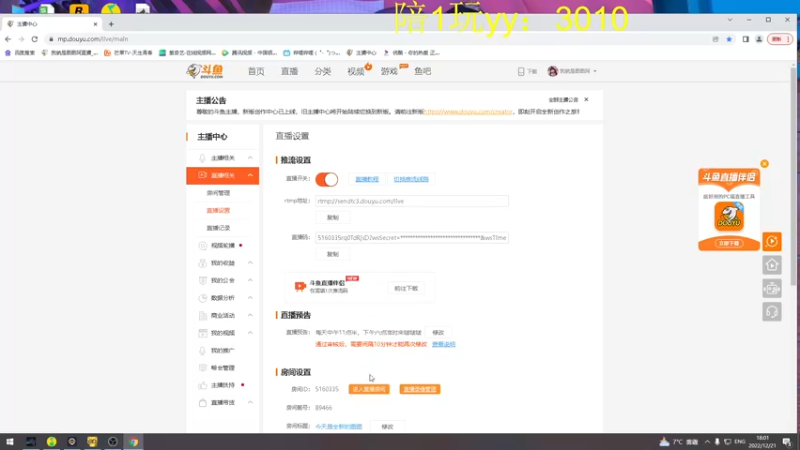Open Chrome side panel icon
The height and width of the screenshot is (450, 800).
click(745, 39)
